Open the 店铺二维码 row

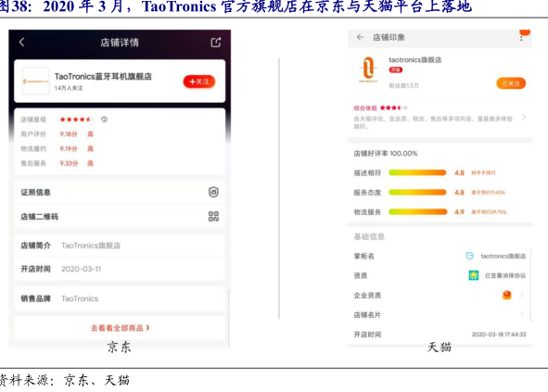coord(120,217)
